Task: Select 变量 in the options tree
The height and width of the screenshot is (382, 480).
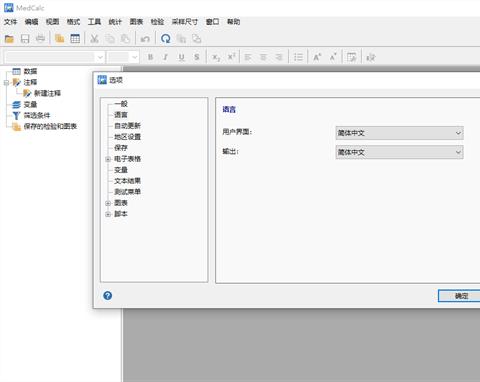Action: (x=121, y=170)
